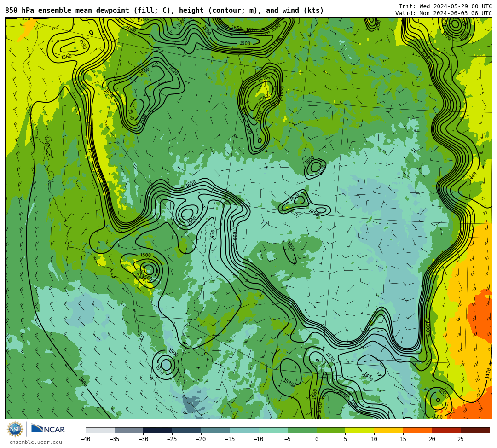Click the colorbar label '-35'
The width and height of the screenshot is (497, 448).
[115, 439]
